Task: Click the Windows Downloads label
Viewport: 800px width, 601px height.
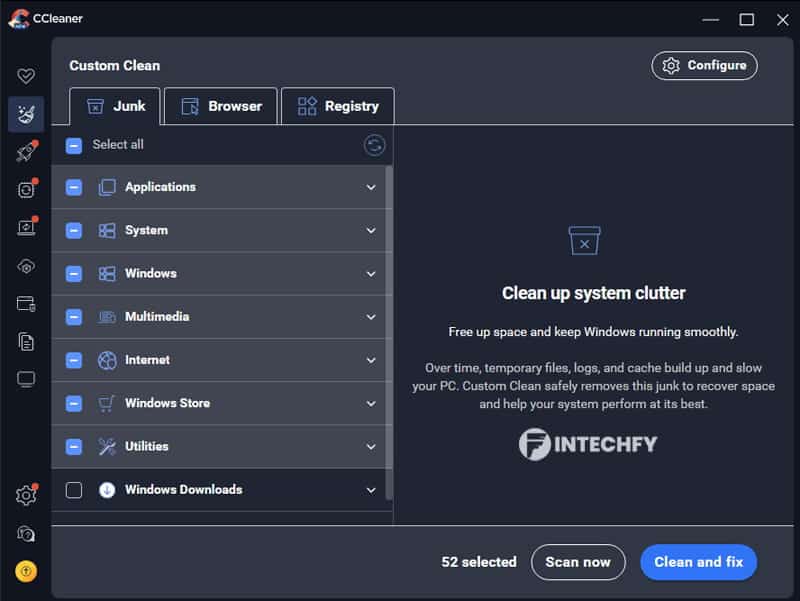Action: (184, 490)
